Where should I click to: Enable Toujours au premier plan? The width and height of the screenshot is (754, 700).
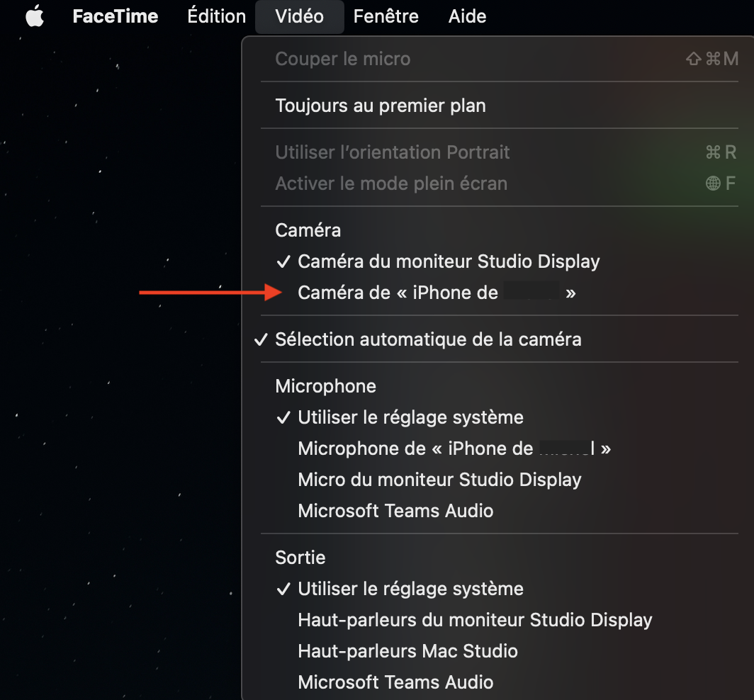pos(381,106)
